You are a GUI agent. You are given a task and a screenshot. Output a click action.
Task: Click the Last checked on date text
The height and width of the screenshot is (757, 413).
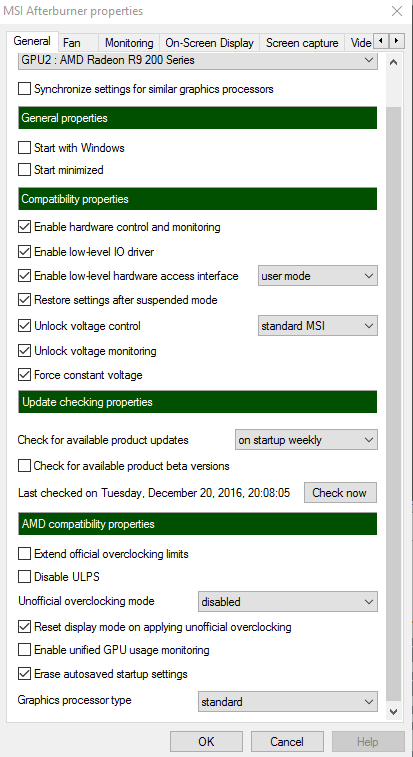pos(154,493)
